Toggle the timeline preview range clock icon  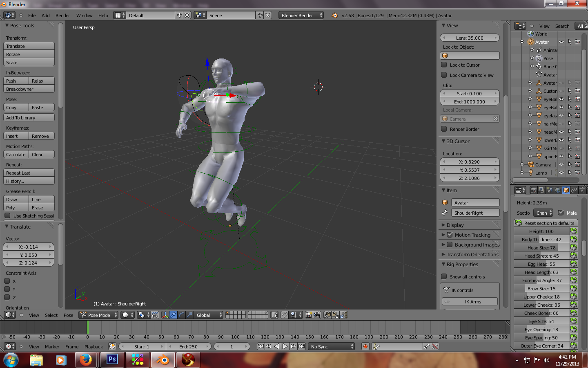(112, 346)
